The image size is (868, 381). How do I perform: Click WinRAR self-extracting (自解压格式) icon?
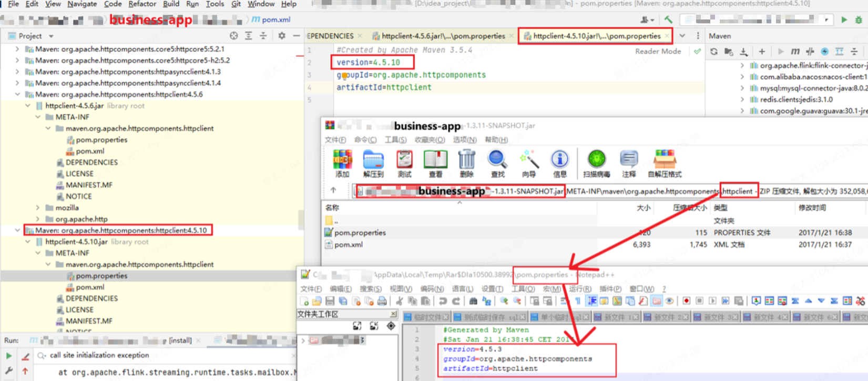tap(665, 163)
